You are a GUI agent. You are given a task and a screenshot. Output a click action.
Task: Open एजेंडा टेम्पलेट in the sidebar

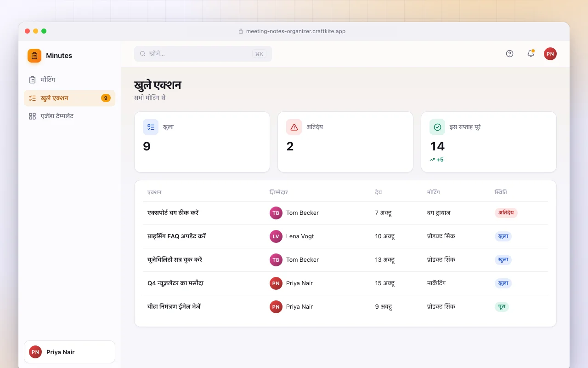[x=69, y=116]
